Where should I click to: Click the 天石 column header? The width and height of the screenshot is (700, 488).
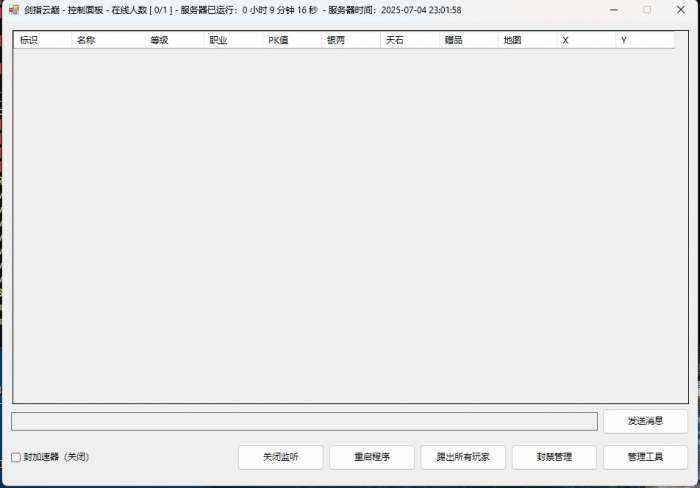click(409, 40)
